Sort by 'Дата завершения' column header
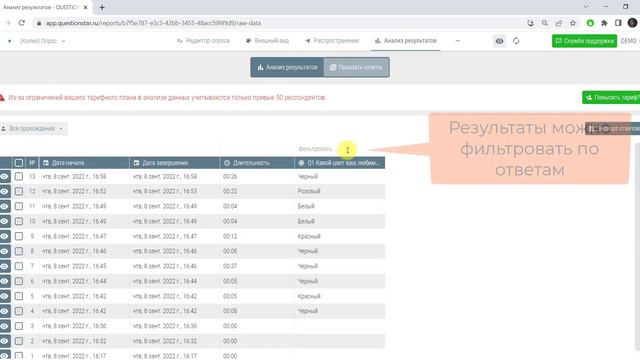640x360 pixels. (x=175, y=163)
